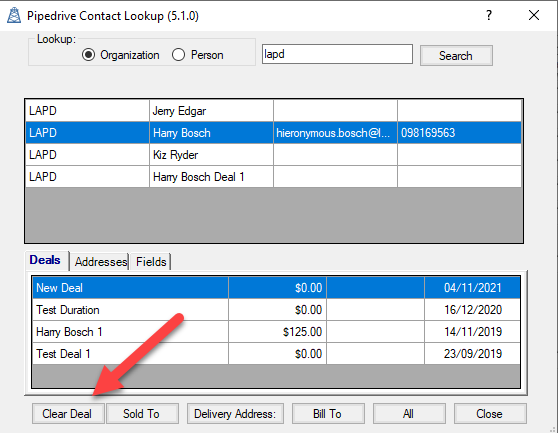This screenshot has height=433, width=558.
Task: Select the Harry Bosch 1 deal row
Action: pyautogui.click(x=276, y=332)
